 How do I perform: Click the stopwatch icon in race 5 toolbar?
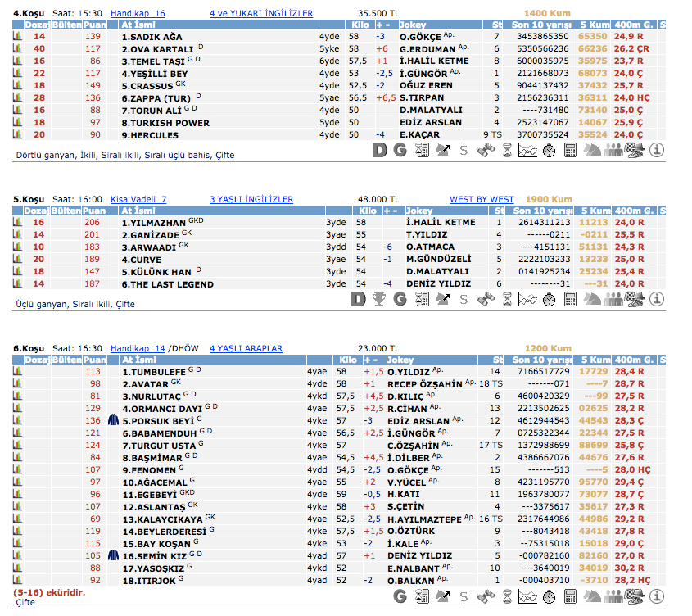(x=550, y=298)
